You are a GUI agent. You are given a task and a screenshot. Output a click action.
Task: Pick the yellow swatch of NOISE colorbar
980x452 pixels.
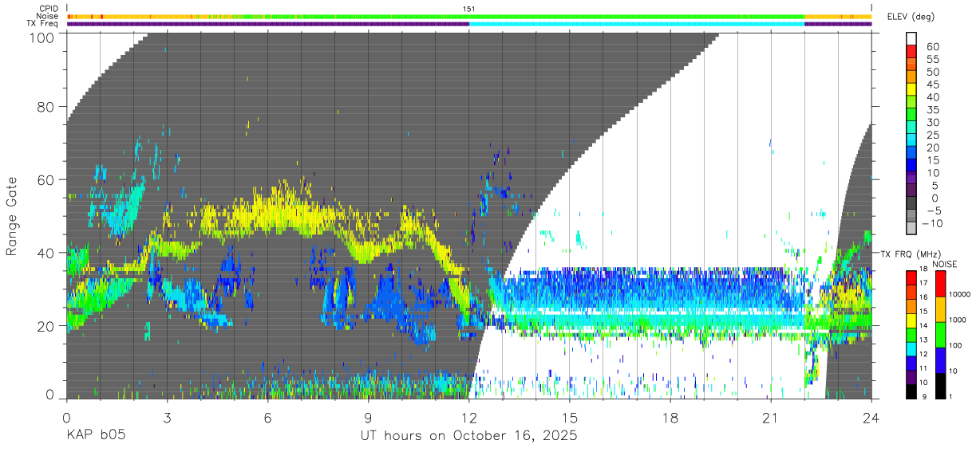click(x=939, y=309)
